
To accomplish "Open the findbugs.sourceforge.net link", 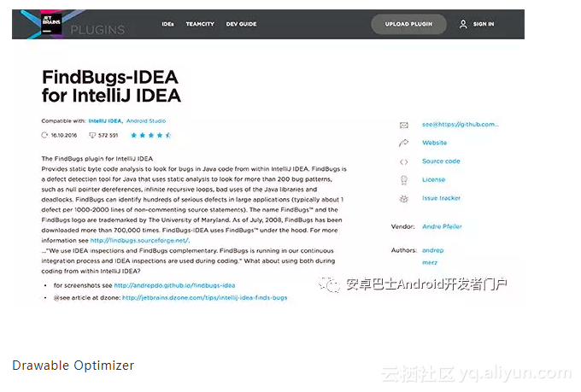I will click(x=139, y=241).
